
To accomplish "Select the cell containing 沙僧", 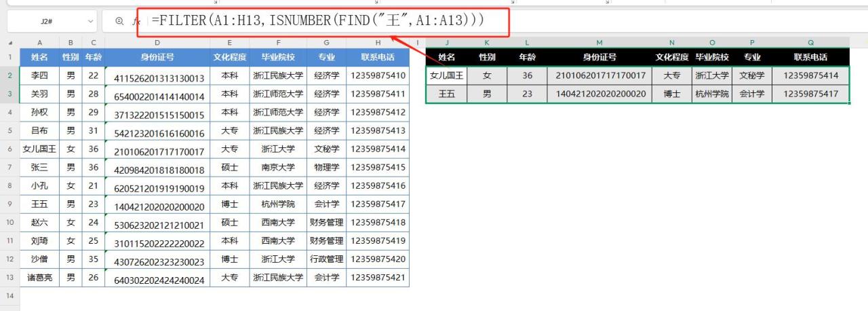I will [x=39, y=259].
